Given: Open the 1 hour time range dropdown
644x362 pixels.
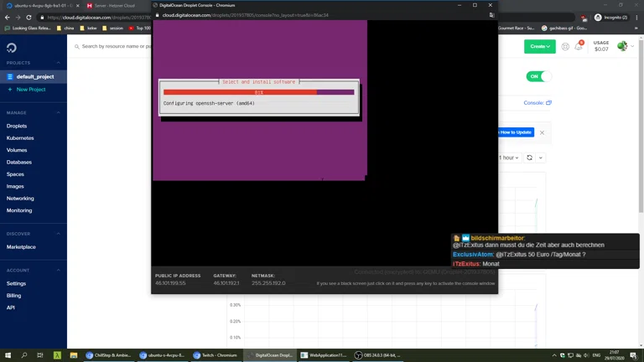Looking at the screenshot, I should click(x=508, y=158).
